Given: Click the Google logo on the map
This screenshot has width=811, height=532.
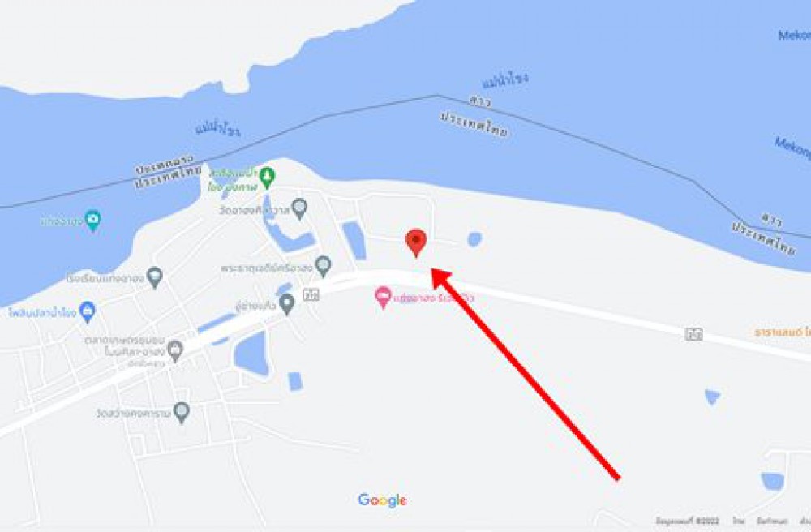Looking at the screenshot, I should pyautogui.click(x=383, y=500).
